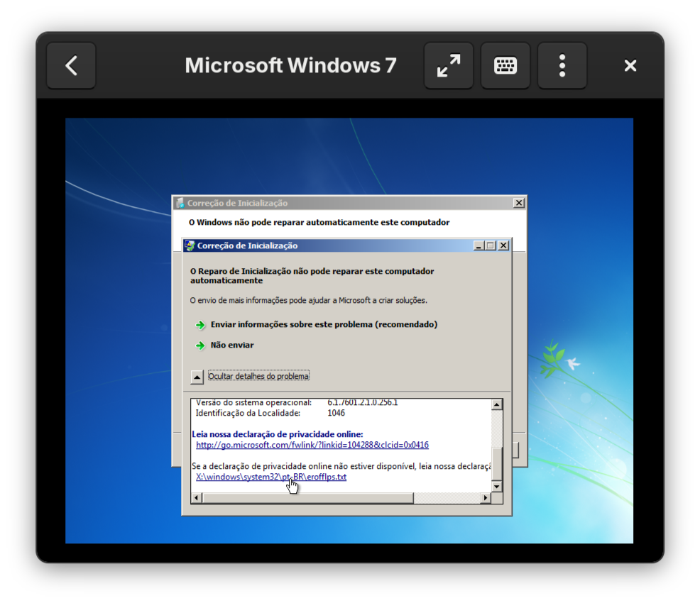
Task: Select the text Identificação da Localidade:
Action: click(x=248, y=413)
